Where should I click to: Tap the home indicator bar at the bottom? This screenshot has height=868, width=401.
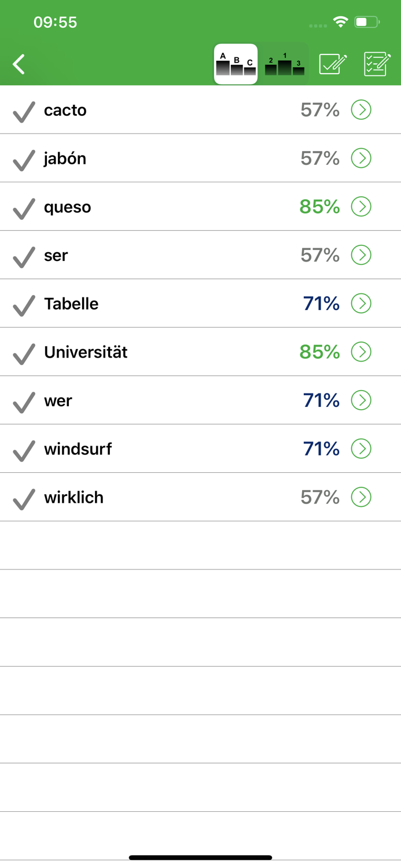[200, 856]
